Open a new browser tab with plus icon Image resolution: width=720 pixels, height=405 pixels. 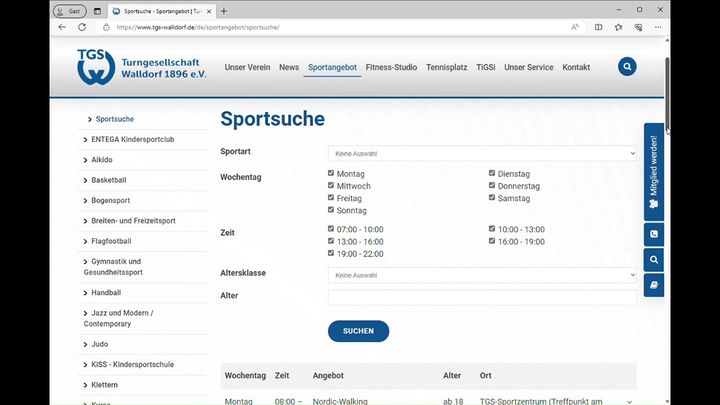(x=224, y=10)
